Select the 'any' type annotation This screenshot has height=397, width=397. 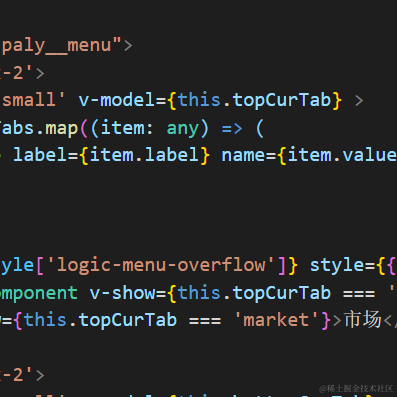pos(183,128)
